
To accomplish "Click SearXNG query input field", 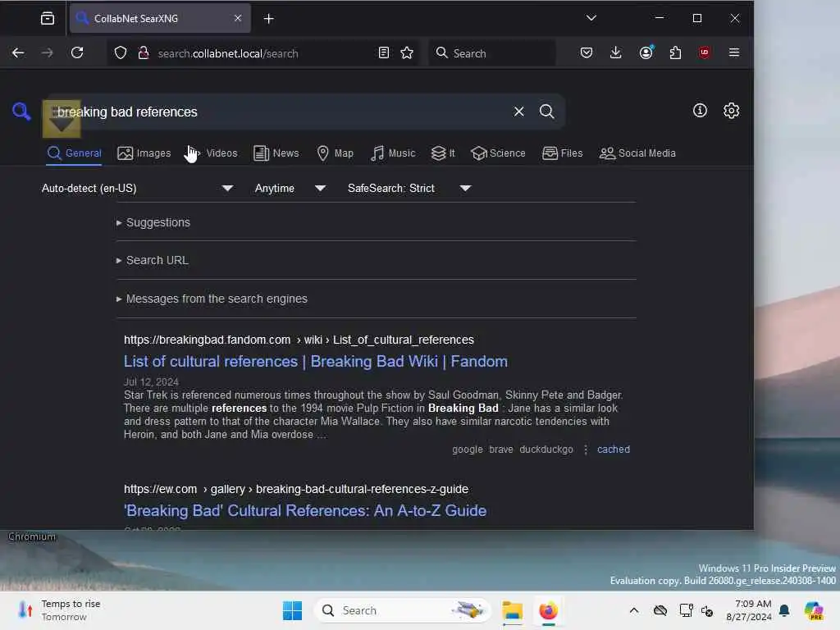I will click(279, 112).
